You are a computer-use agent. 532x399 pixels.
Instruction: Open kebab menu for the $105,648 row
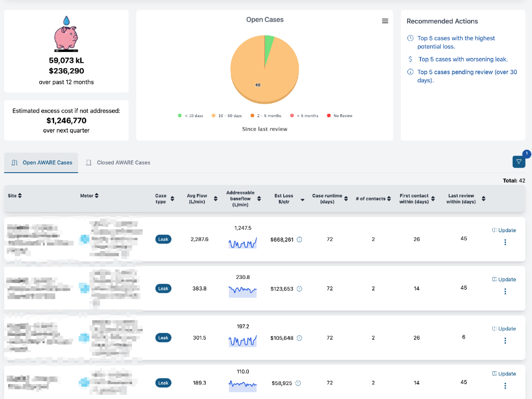(x=505, y=341)
